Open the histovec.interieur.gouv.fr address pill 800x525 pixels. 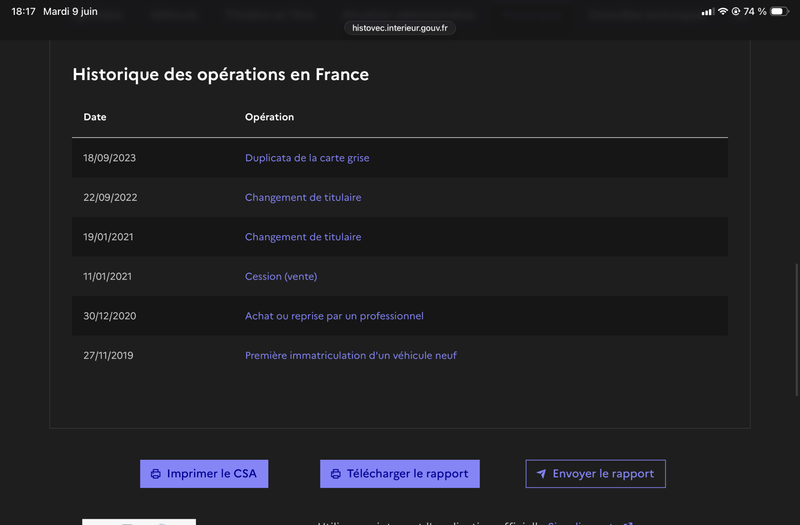(400, 28)
